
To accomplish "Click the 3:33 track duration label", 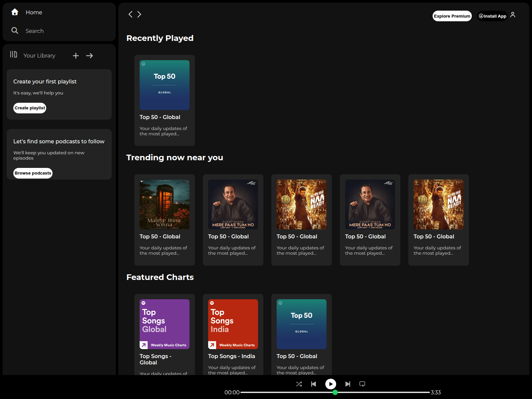I will [x=436, y=392].
